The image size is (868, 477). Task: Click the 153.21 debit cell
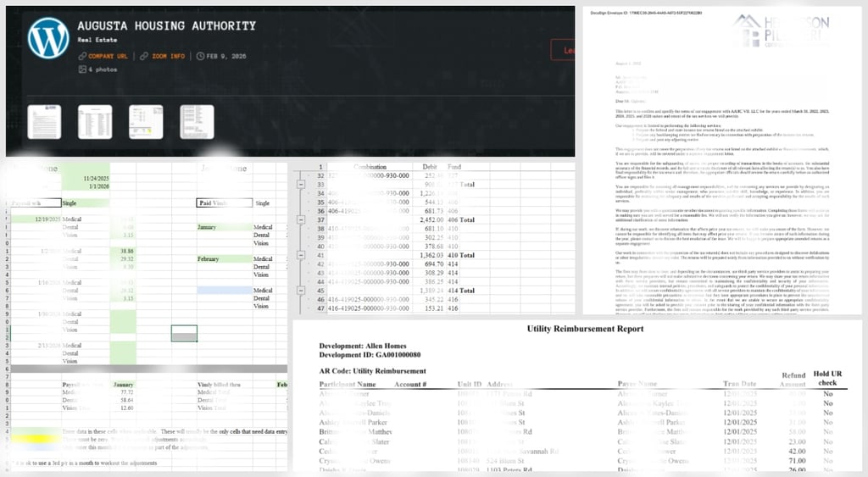tap(431, 308)
